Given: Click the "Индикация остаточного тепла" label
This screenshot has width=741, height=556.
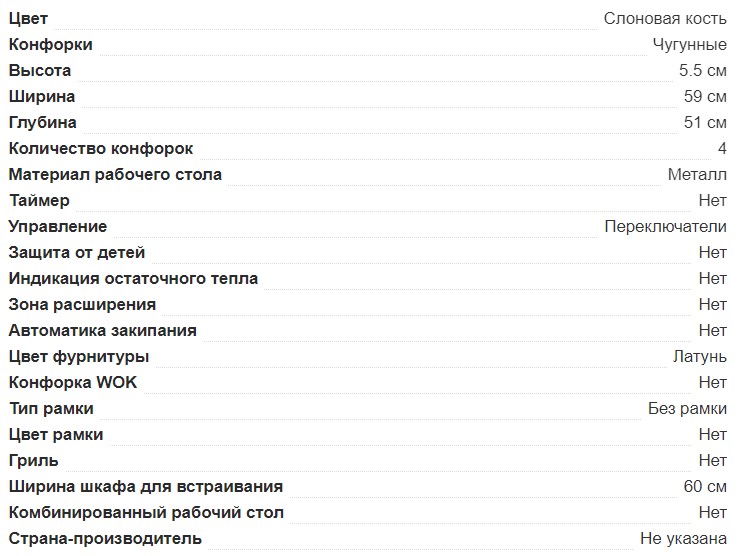Looking at the screenshot, I should coord(133,279).
